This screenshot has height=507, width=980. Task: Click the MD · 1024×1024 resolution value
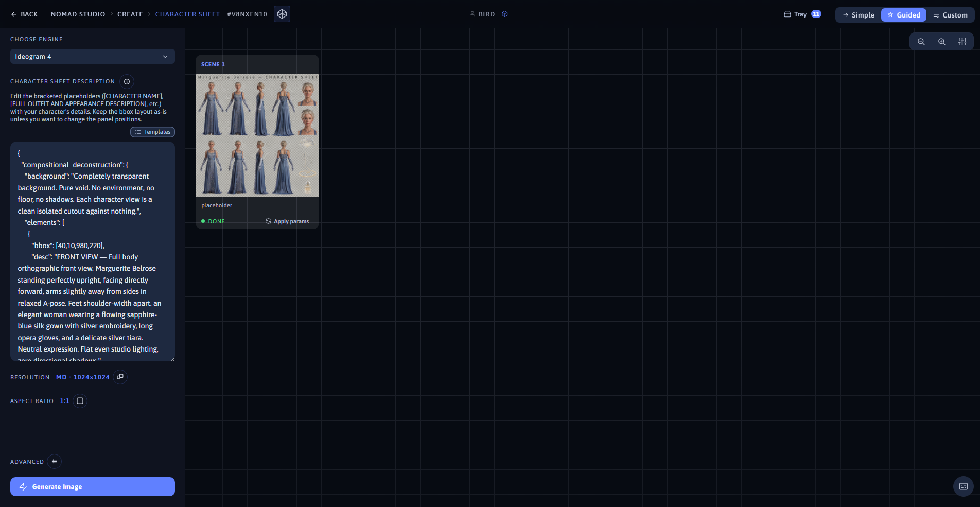[x=83, y=377]
